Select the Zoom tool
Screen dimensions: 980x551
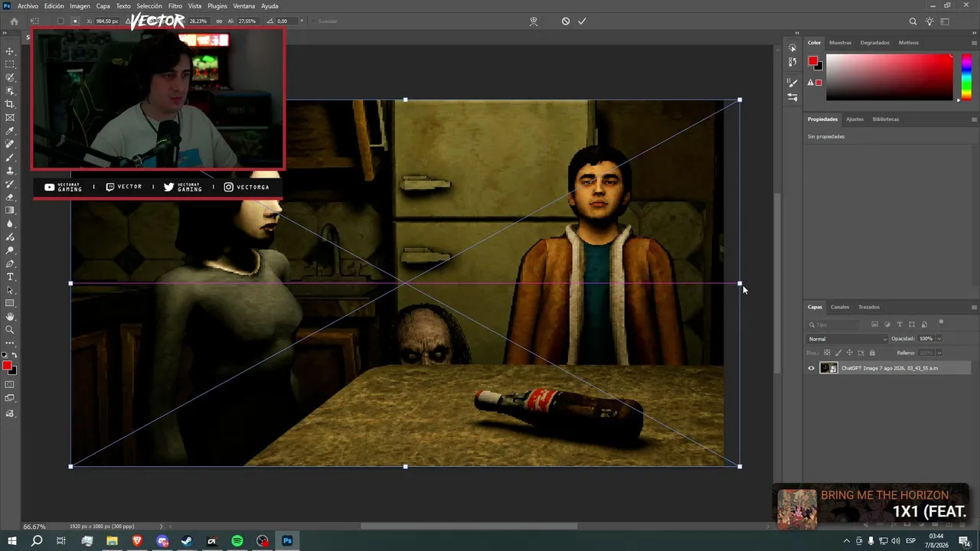pyautogui.click(x=10, y=330)
